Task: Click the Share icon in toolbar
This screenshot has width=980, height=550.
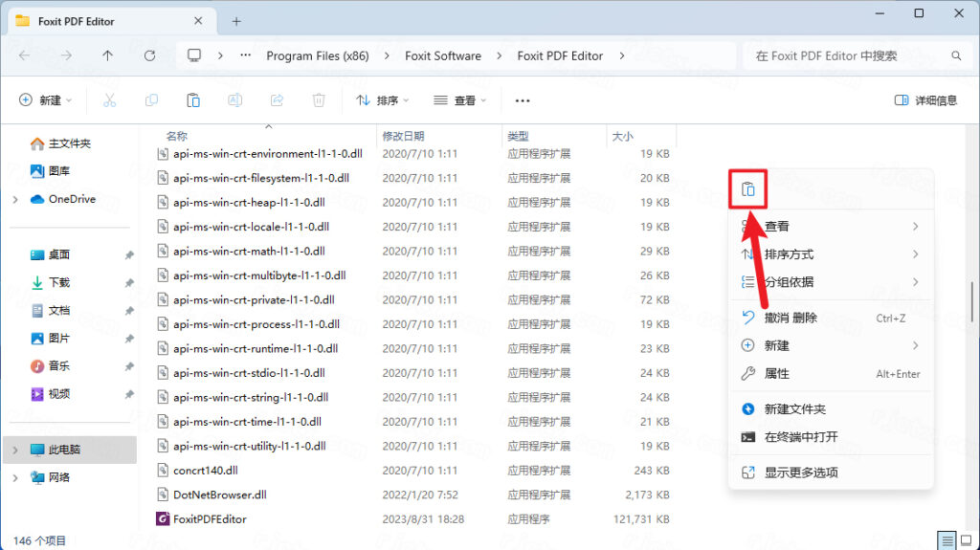Action: [x=277, y=100]
